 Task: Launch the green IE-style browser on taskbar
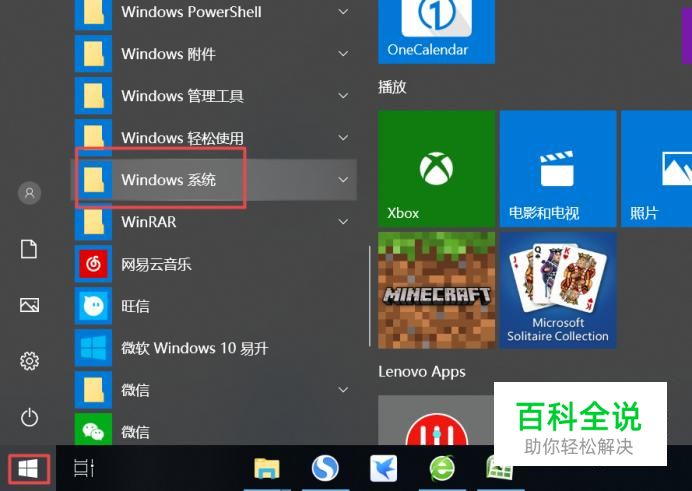click(x=442, y=468)
